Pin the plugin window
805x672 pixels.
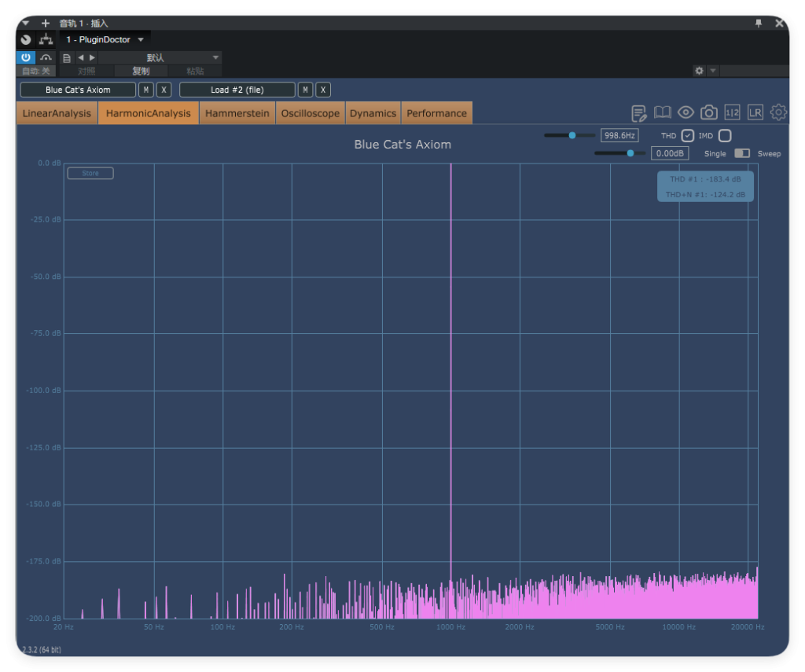tap(759, 23)
